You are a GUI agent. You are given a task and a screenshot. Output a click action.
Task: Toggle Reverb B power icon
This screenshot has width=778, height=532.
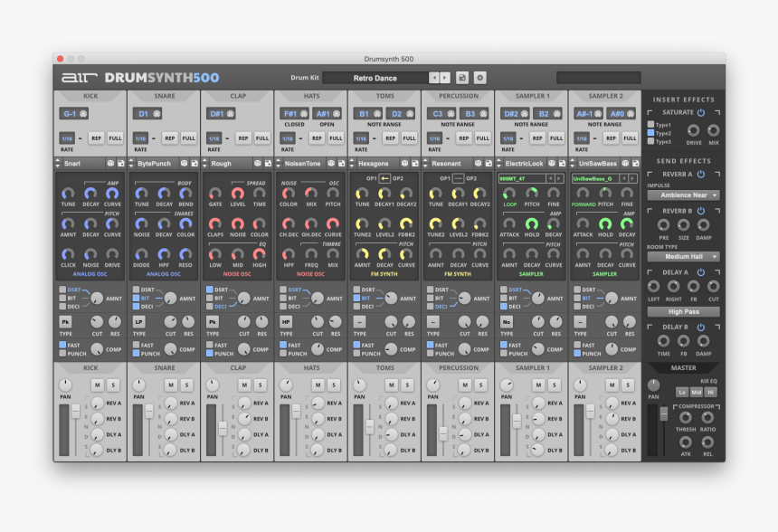pyautogui.click(x=701, y=211)
